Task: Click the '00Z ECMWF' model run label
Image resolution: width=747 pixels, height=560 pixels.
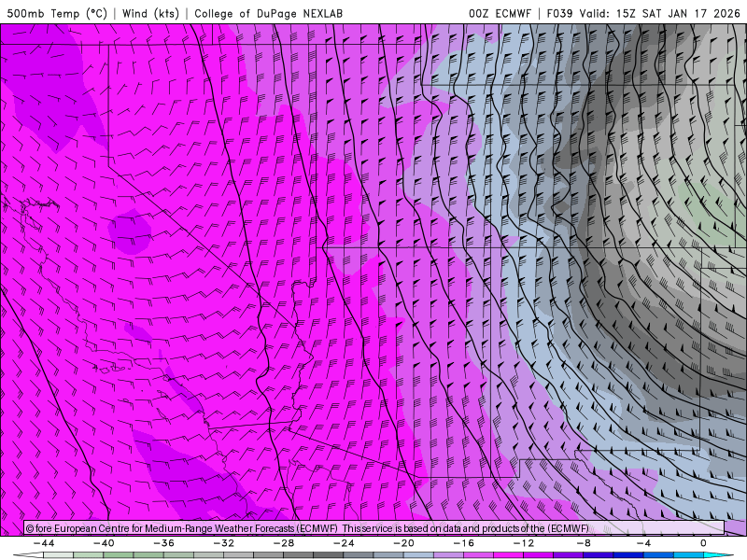Action: point(500,13)
